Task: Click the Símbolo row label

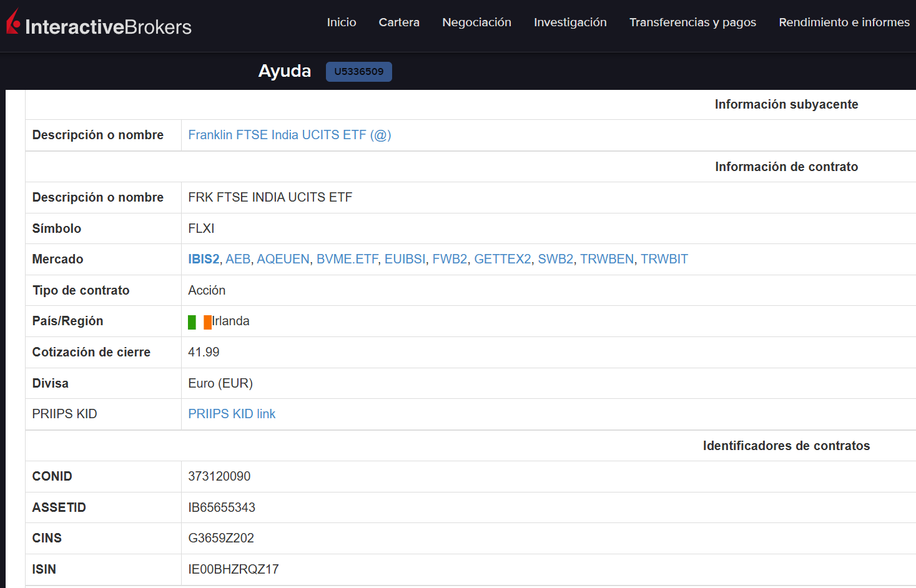Action: pos(57,228)
